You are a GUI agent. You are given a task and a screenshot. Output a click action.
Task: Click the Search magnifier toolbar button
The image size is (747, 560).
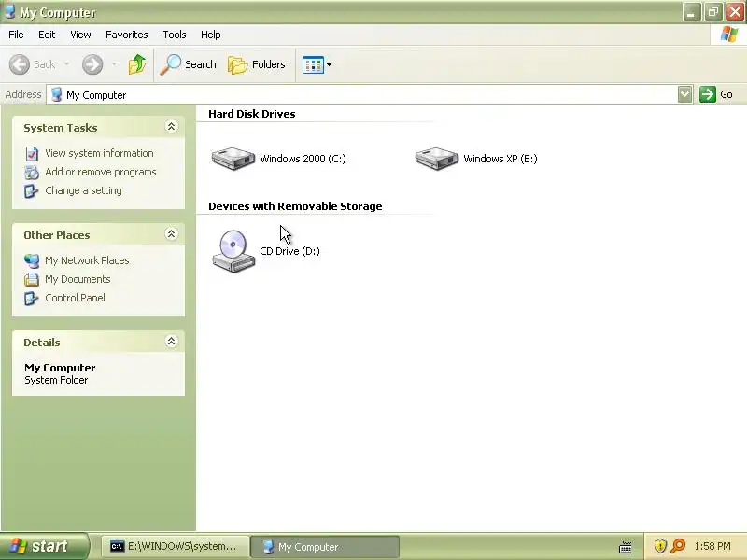(x=189, y=64)
